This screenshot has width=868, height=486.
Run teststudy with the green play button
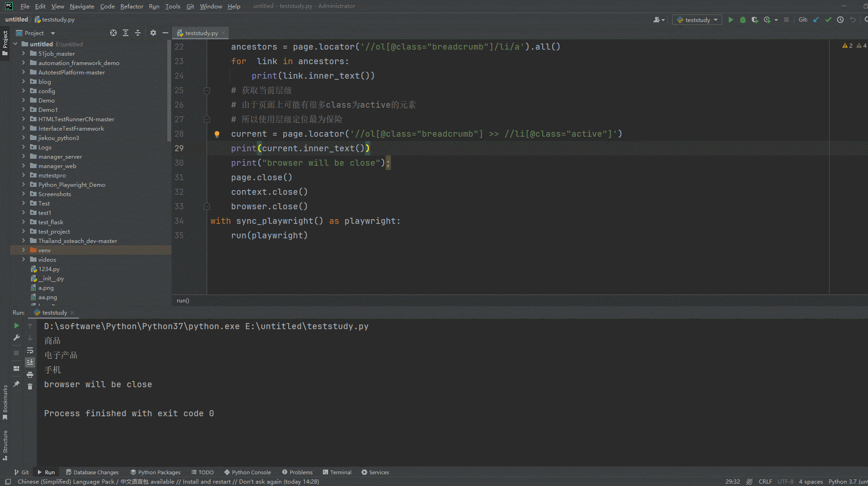click(x=731, y=20)
